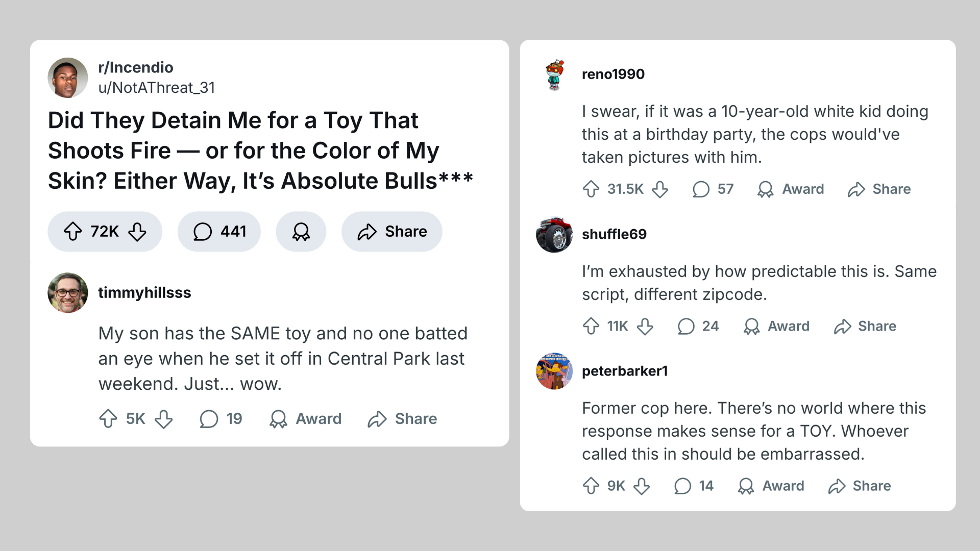This screenshot has height=551, width=980.
Task: Click the post title about the fire toy
Action: click(x=260, y=151)
